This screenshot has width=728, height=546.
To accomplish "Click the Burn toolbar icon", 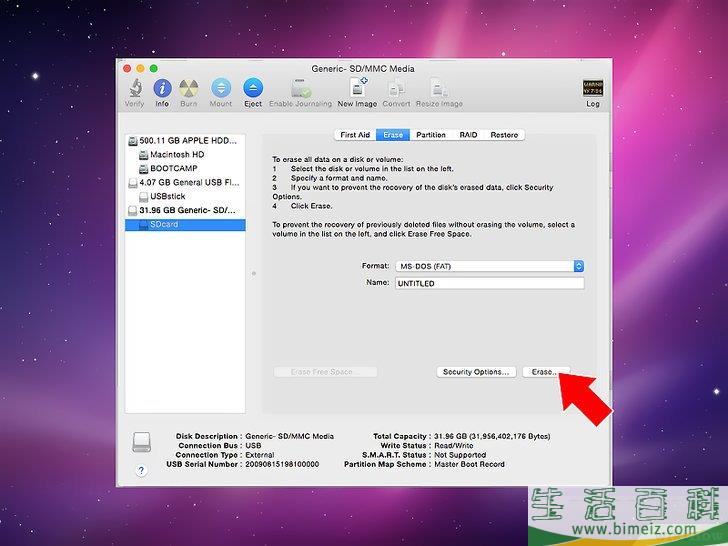I will pyautogui.click(x=188, y=88).
